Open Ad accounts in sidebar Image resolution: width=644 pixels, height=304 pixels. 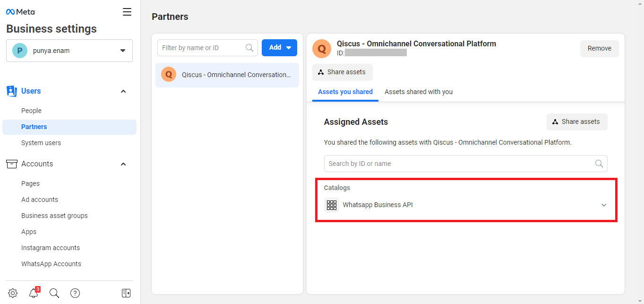(40, 200)
